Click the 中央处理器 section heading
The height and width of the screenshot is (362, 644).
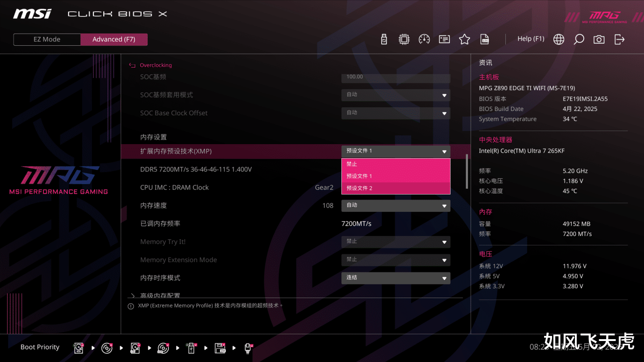pos(495,140)
